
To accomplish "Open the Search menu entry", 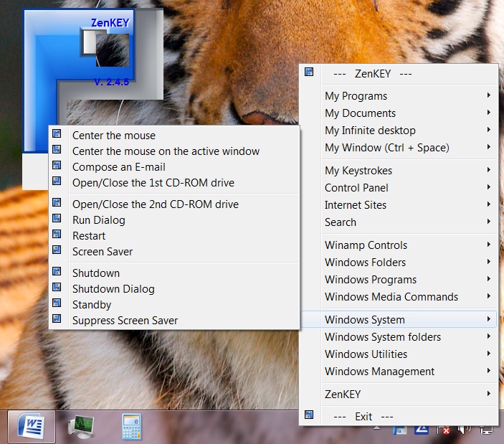I will click(399, 222).
